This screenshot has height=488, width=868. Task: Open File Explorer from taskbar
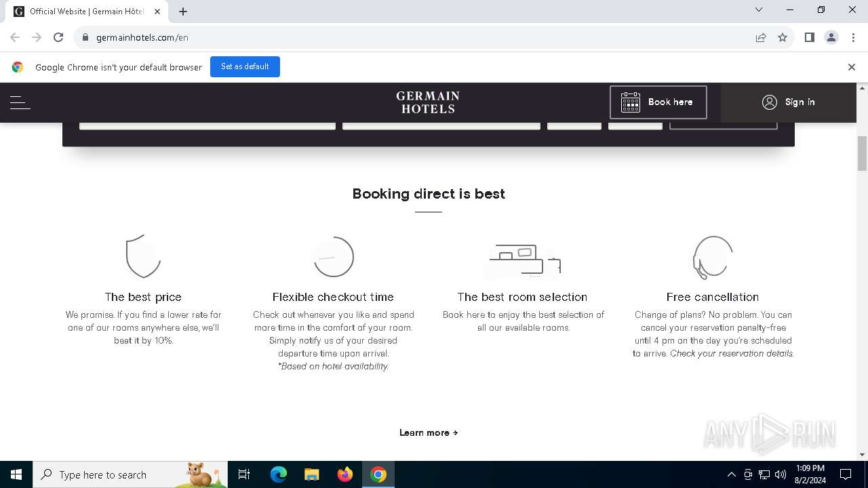(312, 474)
